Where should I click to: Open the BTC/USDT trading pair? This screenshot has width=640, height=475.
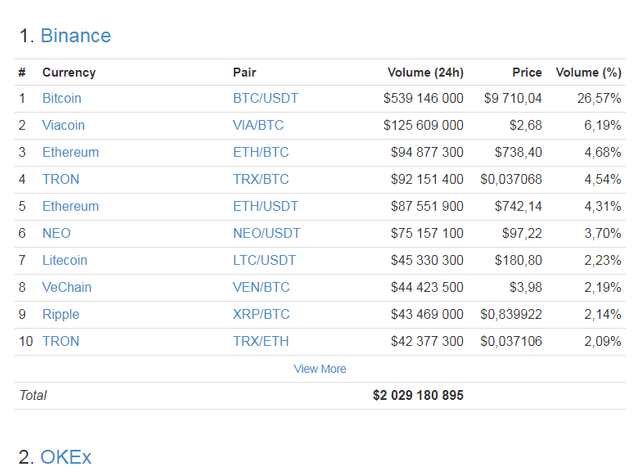click(x=265, y=98)
